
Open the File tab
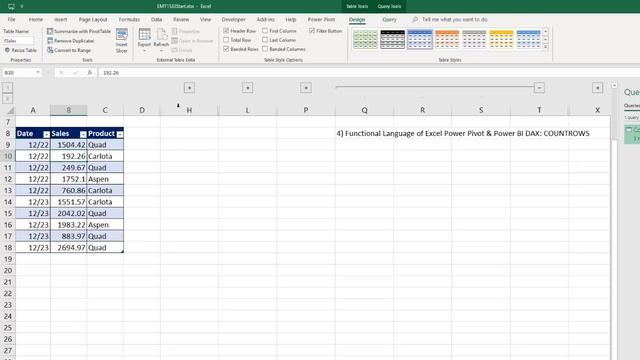point(11,20)
